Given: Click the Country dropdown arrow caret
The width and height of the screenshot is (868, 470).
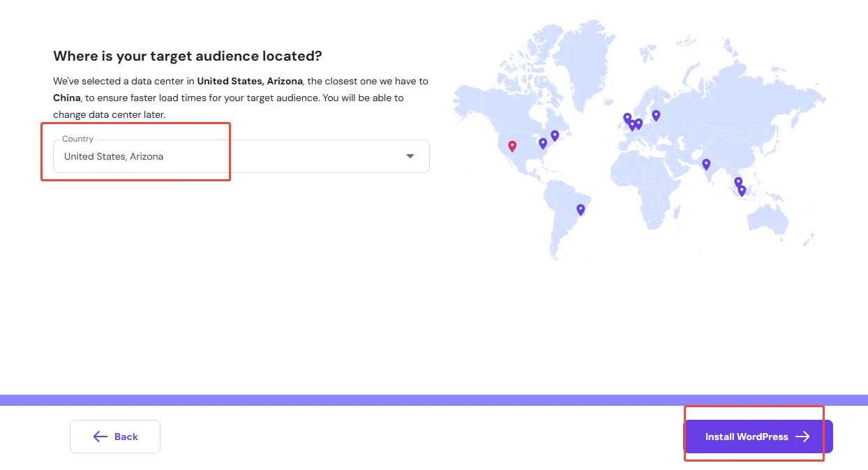Looking at the screenshot, I should (410, 156).
